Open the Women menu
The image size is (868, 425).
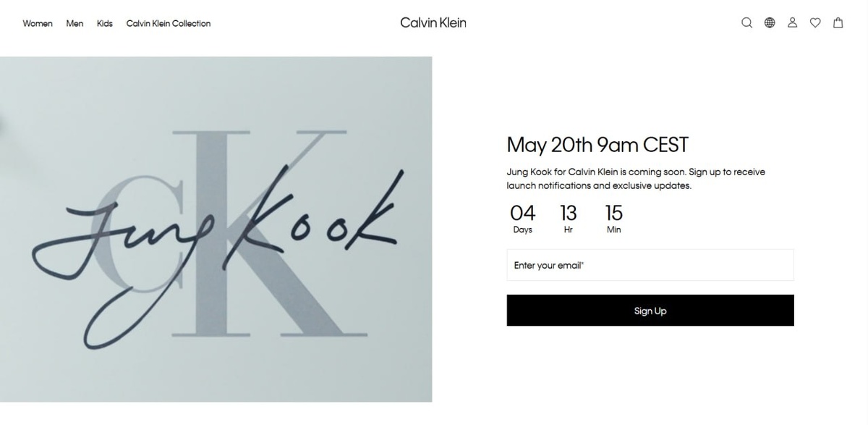coord(38,23)
